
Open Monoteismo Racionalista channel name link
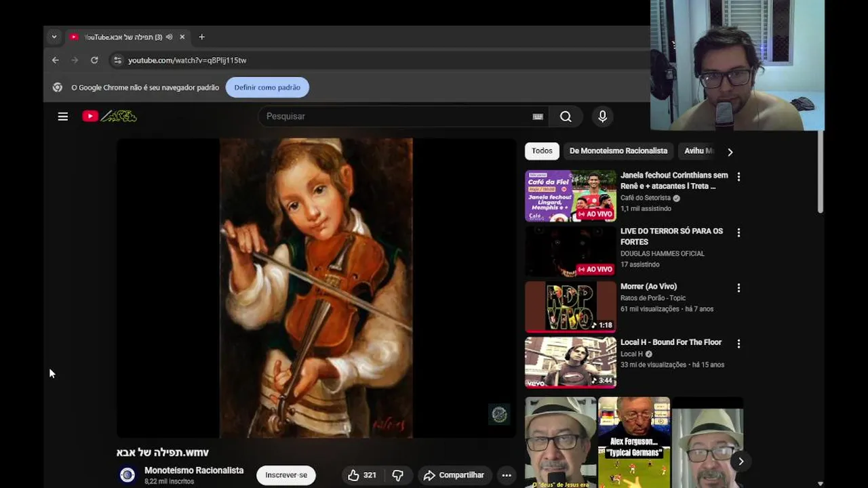pyautogui.click(x=194, y=470)
